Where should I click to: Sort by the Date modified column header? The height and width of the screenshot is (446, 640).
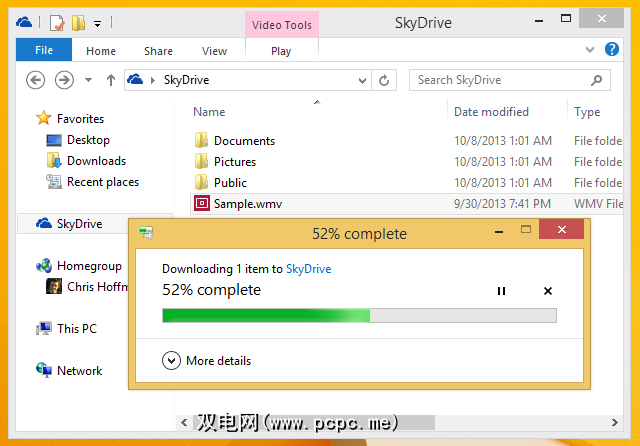pyautogui.click(x=491, y=112)
